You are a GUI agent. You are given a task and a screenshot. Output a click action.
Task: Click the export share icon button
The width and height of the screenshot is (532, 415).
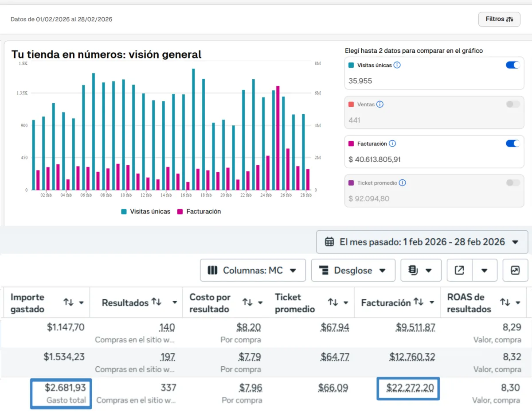[460, 270]
